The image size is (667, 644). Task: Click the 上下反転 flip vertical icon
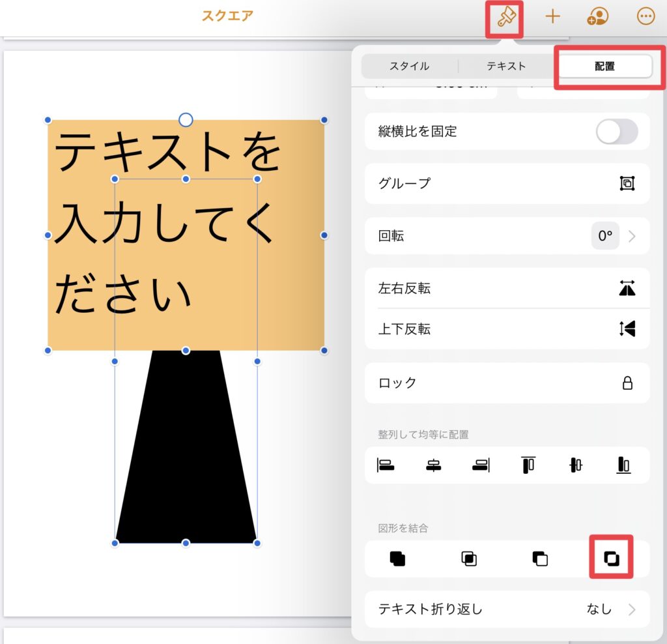tap(627, 329)
